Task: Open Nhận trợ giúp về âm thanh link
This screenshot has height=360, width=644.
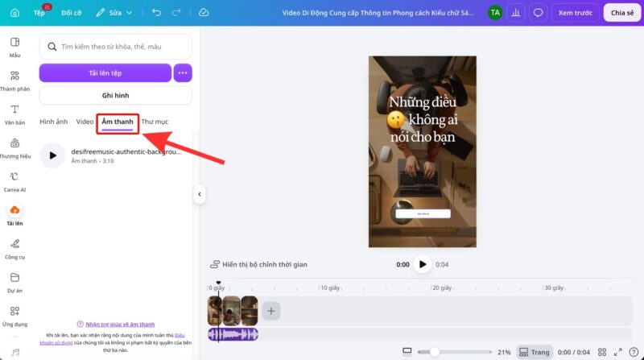Action: (120, 325)
